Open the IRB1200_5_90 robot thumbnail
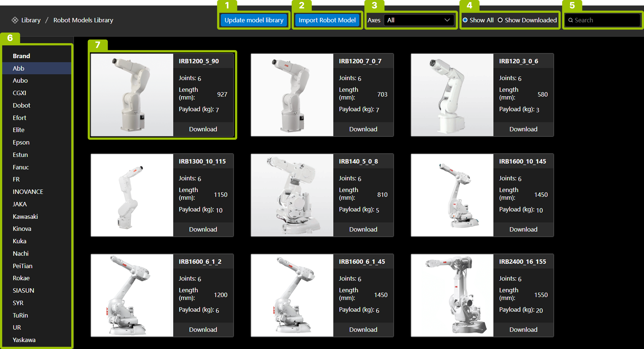 tap(132, 95)
